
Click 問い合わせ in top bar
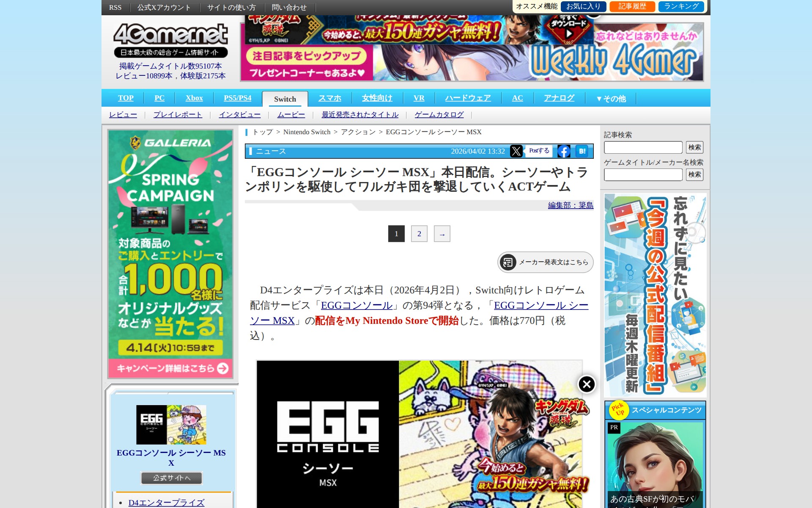pyautogui.click(x=289, y=8)
